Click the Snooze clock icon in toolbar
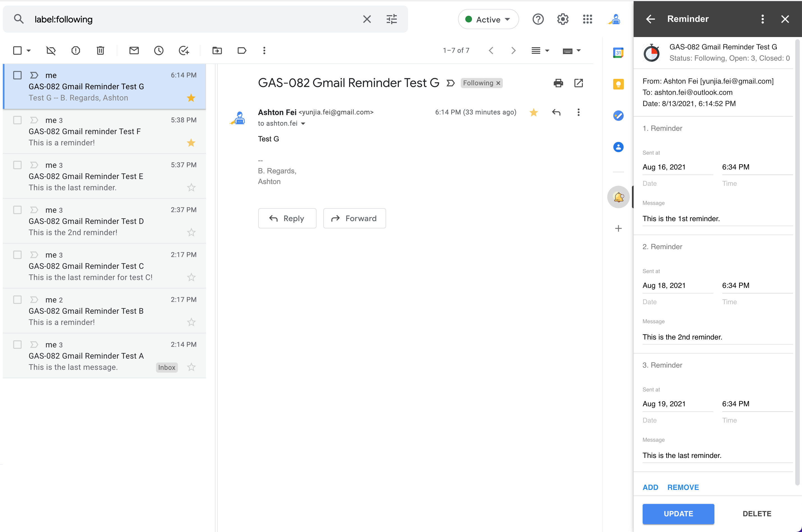The height and width of the screenshot is (532, 802). click(159, 51)
